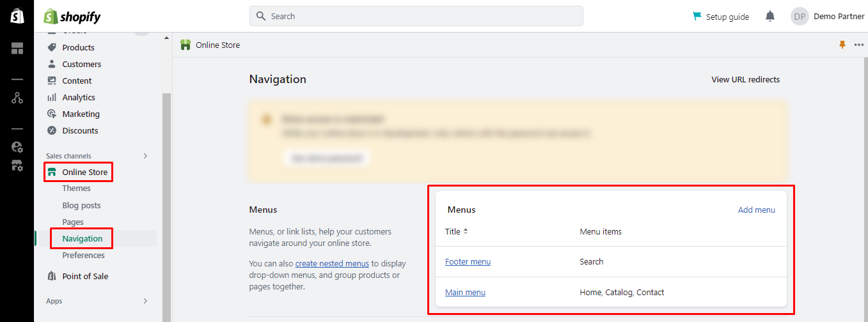Click the top Search input field
Image resolution: width=868 pixels, height=322 pixels.
416,16
